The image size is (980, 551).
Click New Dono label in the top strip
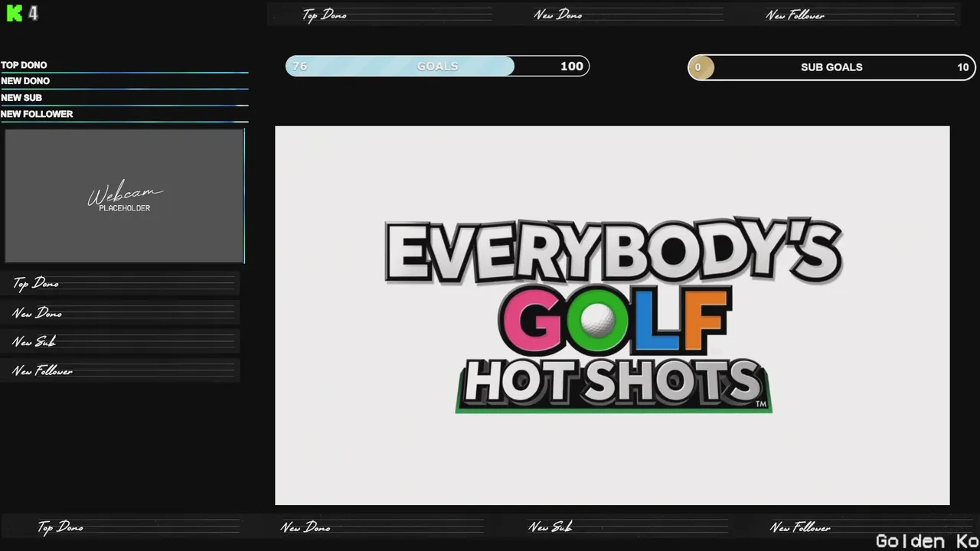(x=558, y=15)
